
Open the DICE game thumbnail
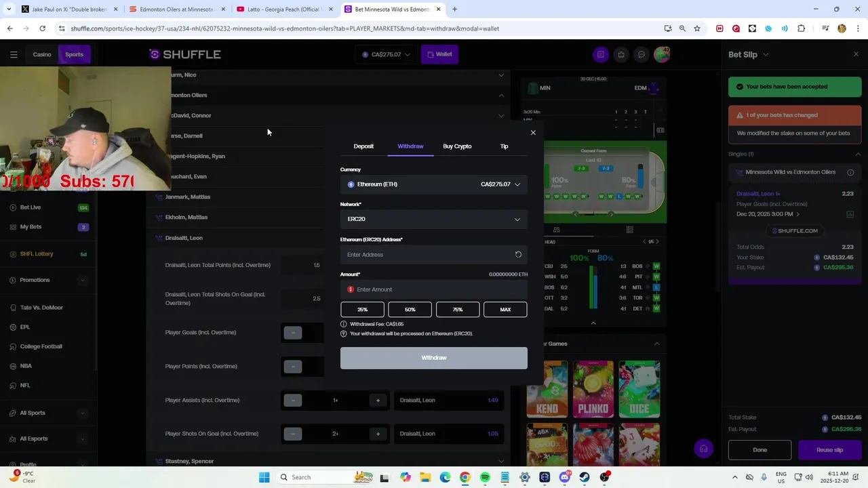click(639, 389)
